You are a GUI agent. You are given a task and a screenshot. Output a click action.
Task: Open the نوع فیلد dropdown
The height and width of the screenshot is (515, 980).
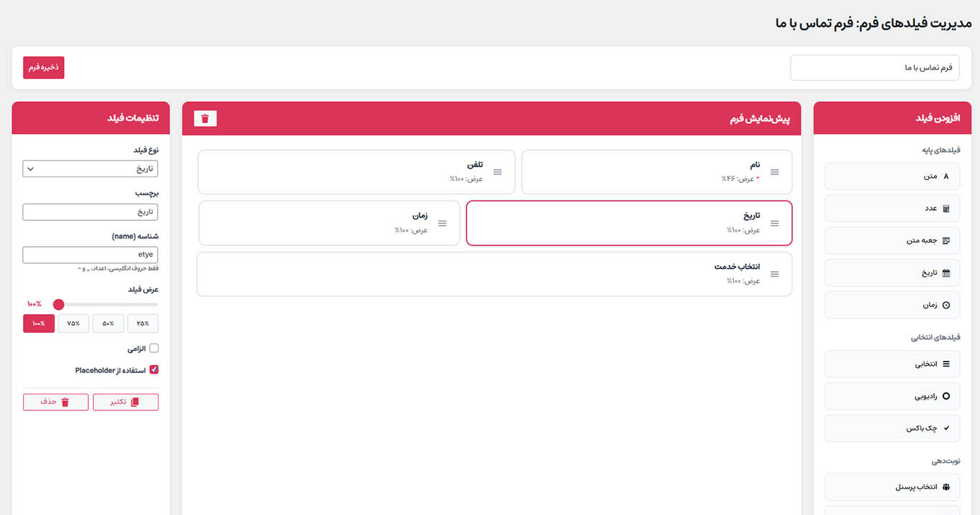click(x=90, y=169)
